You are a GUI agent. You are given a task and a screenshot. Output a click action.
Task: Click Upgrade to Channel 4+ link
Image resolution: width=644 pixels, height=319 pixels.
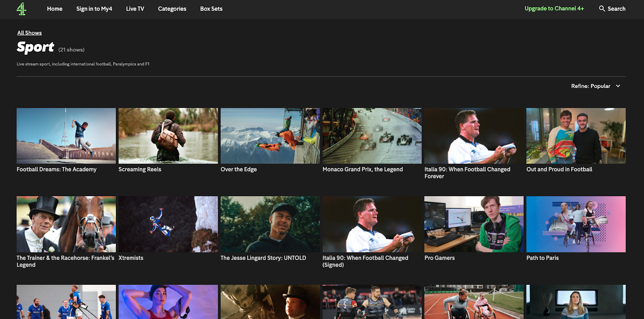pyautogui.click(x=554, y=8)
